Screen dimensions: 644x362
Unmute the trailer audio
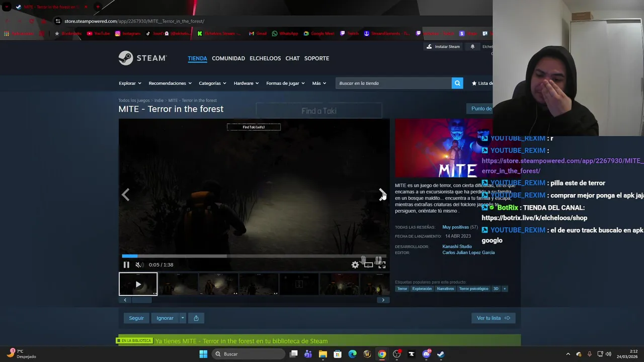[x=138, y=265]
